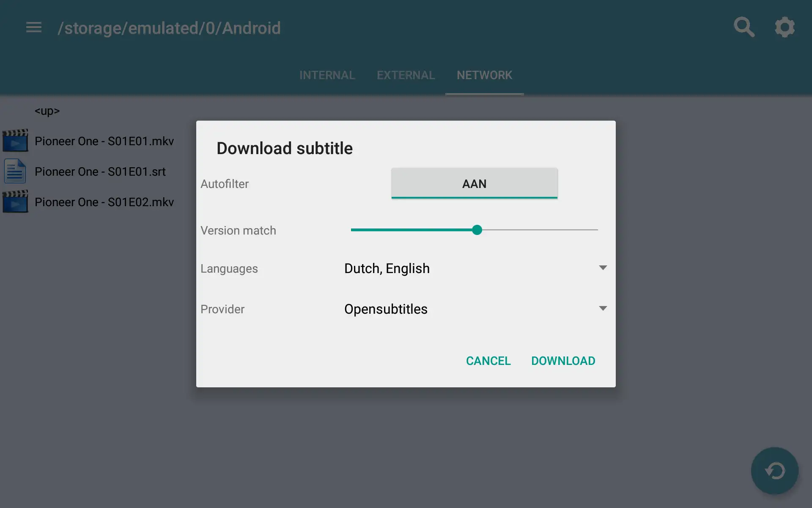
Task: Switch to the NETWORK tab
Action: pyautogui.click(x=484, y=75)
